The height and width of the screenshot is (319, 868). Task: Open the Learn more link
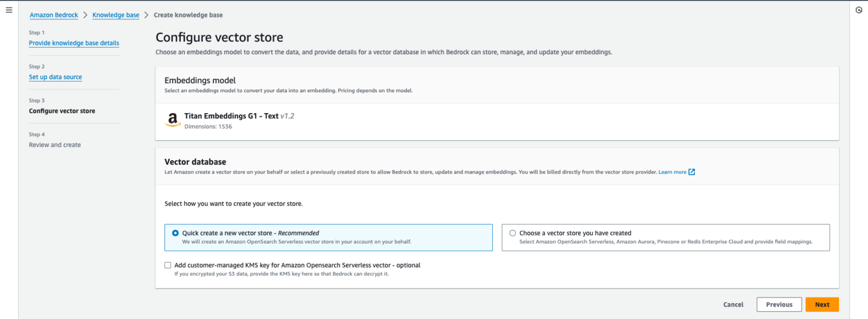[x=672, y=172]
